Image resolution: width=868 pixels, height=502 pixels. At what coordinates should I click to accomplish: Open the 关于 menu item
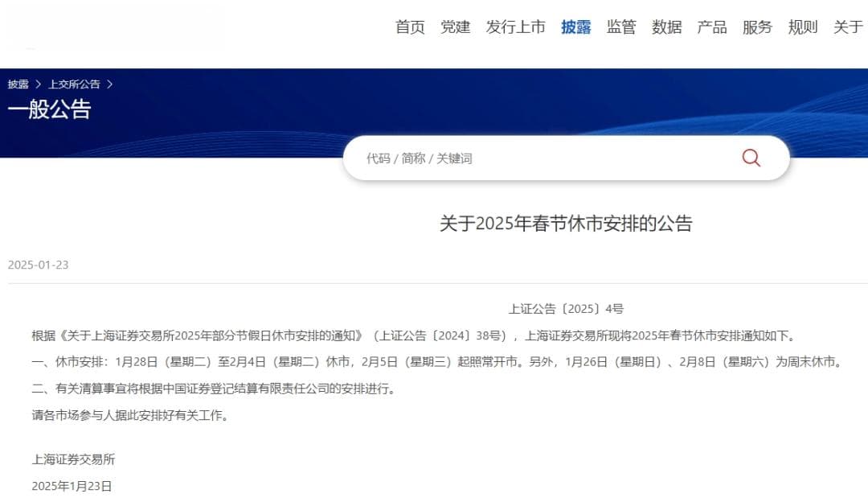point(848,27)
